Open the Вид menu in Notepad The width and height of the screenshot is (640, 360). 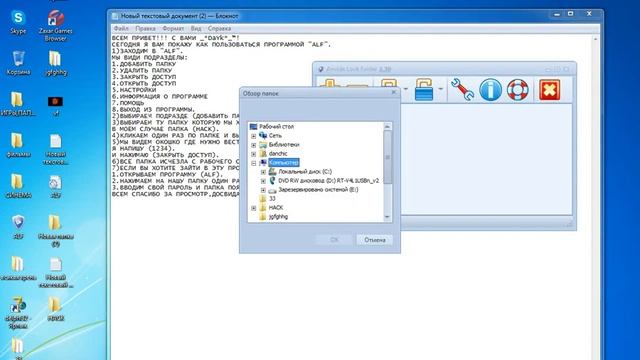[x=196, y=29]
